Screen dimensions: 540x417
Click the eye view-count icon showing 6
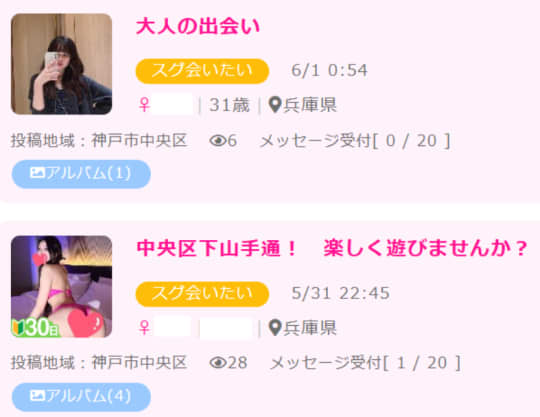[x=218, y=140]
